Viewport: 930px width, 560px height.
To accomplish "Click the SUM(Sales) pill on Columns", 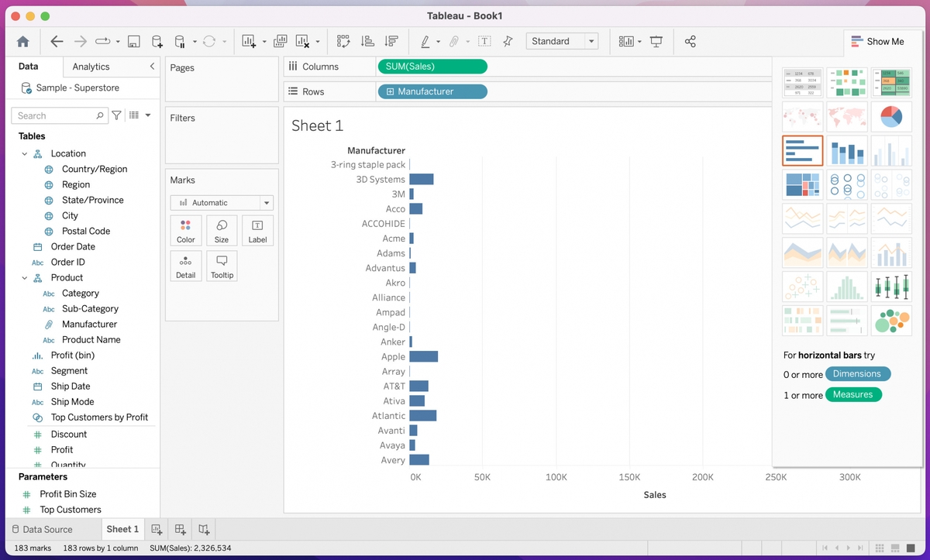I will (x=432, y=67).
